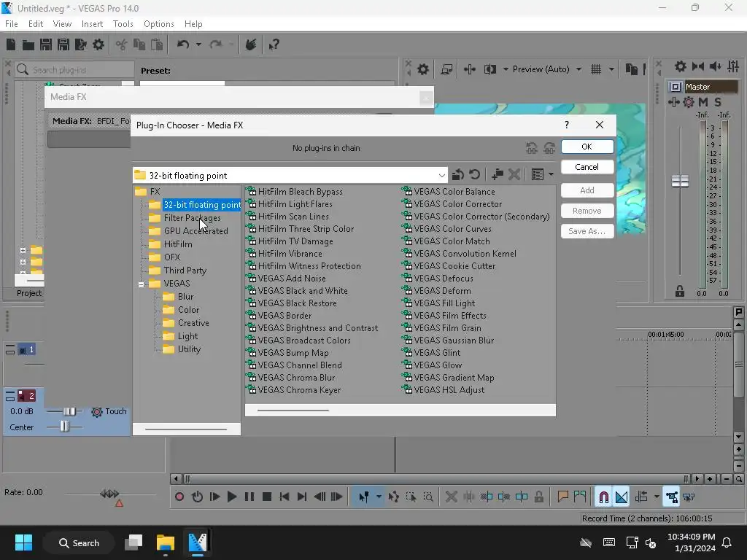Go to start of project button

point(285,497)
